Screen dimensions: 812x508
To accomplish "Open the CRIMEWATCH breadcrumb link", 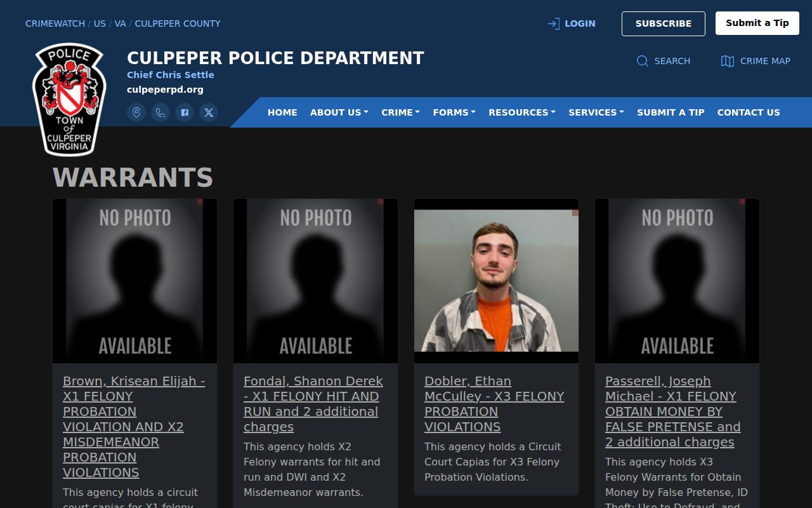I will tap(55, 23).
